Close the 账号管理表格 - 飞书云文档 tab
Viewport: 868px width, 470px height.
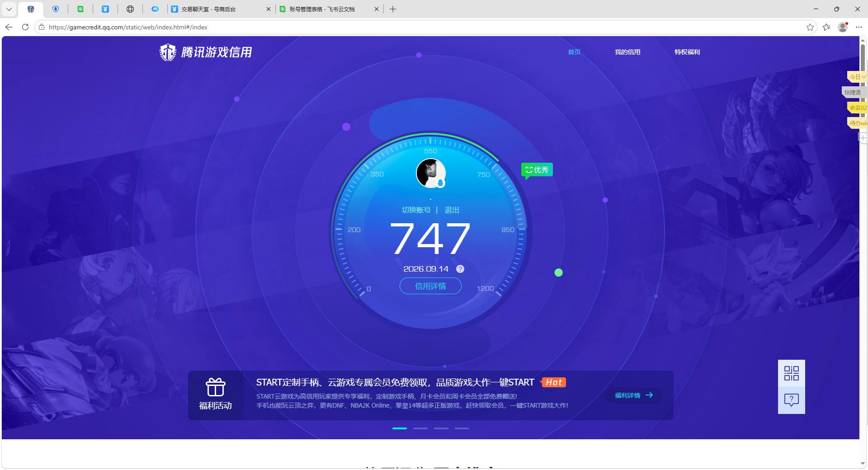tap(377, 9)
